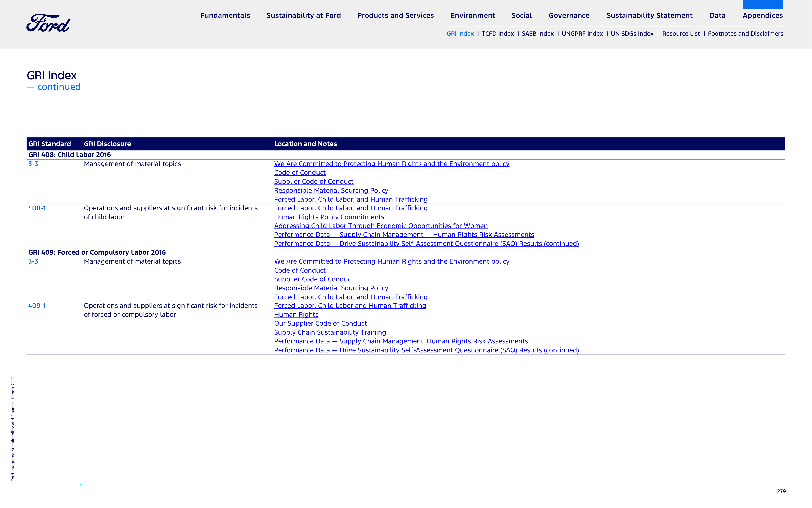This screenshot has height=508, width=812.
Task: Open Responsible Material Sourcing Policy under GRI 409
Action: 331,288
